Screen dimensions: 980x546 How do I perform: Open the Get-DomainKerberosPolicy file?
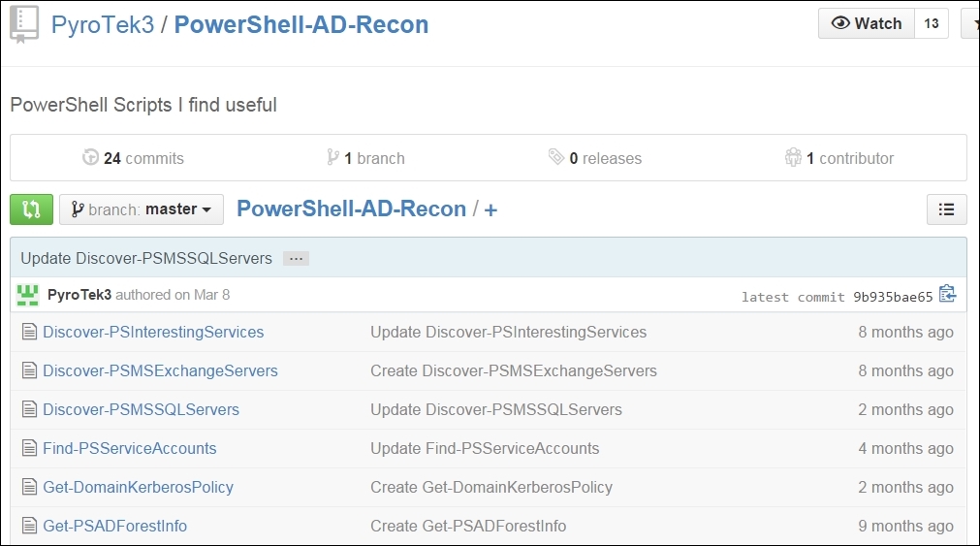point(138,487)
